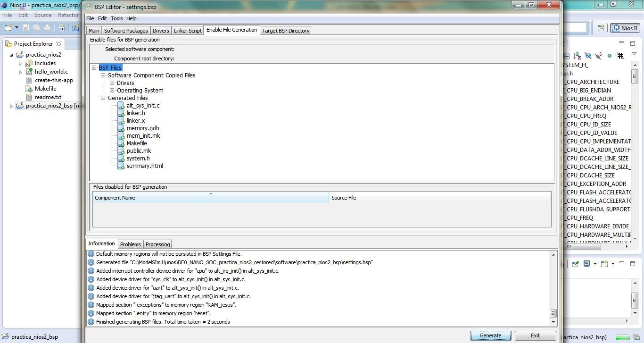Expand practica_nios2_bsp project in explorer
Viewport: 644px width, 343px height.
12,106
